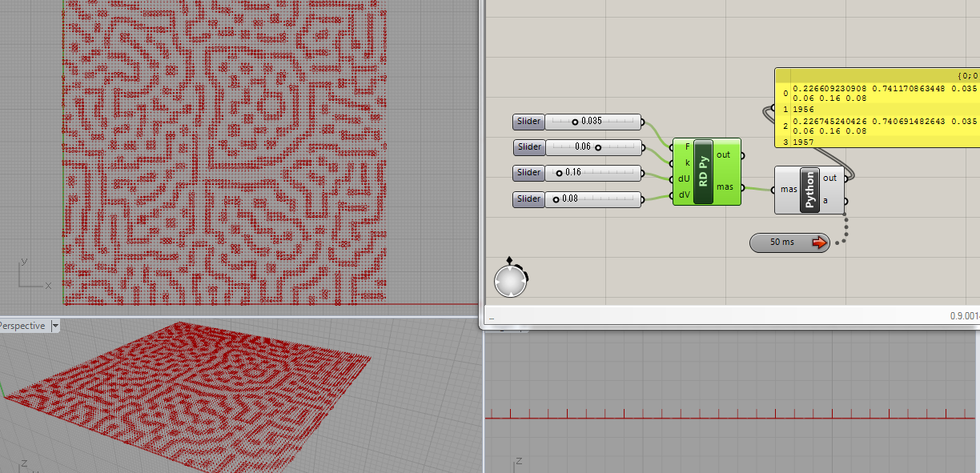
Task: Click the 0.16 slider knob
Action: 559,173
